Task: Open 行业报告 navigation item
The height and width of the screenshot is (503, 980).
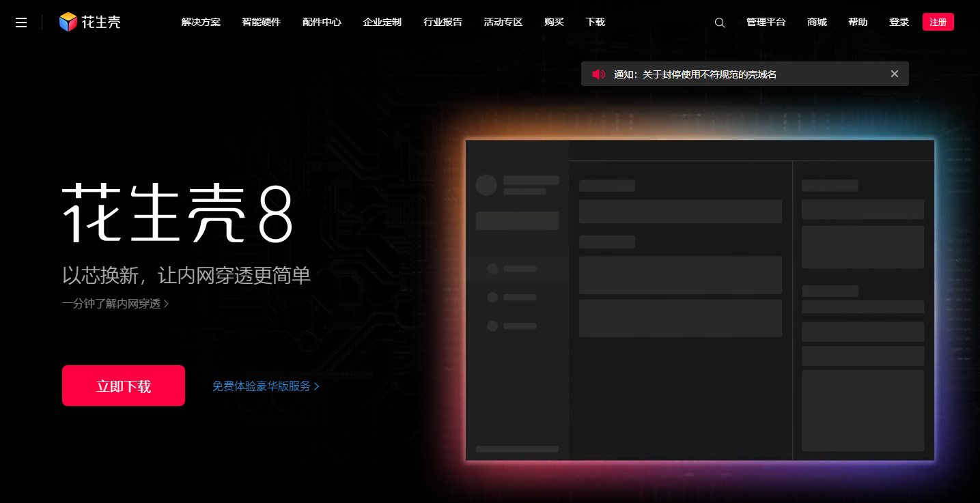Action: tap(443, 22)
